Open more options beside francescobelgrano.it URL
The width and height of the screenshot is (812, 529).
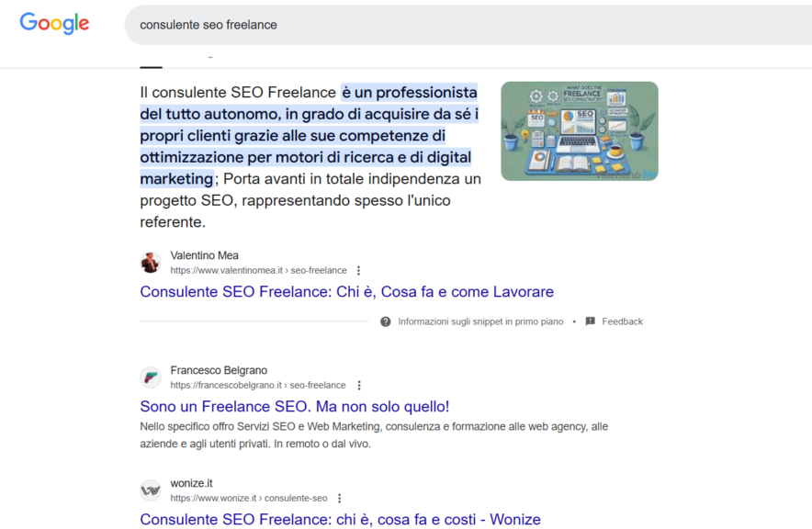[x=359, y=385]
